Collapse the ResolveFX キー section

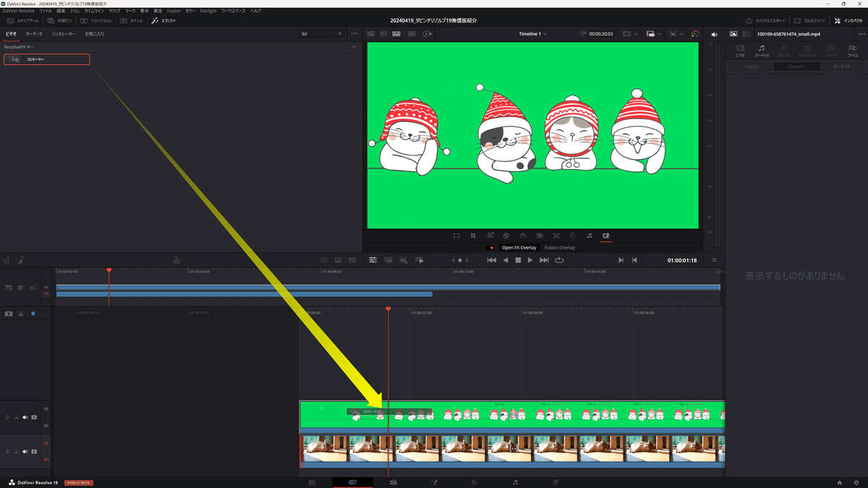coord(354,46)
